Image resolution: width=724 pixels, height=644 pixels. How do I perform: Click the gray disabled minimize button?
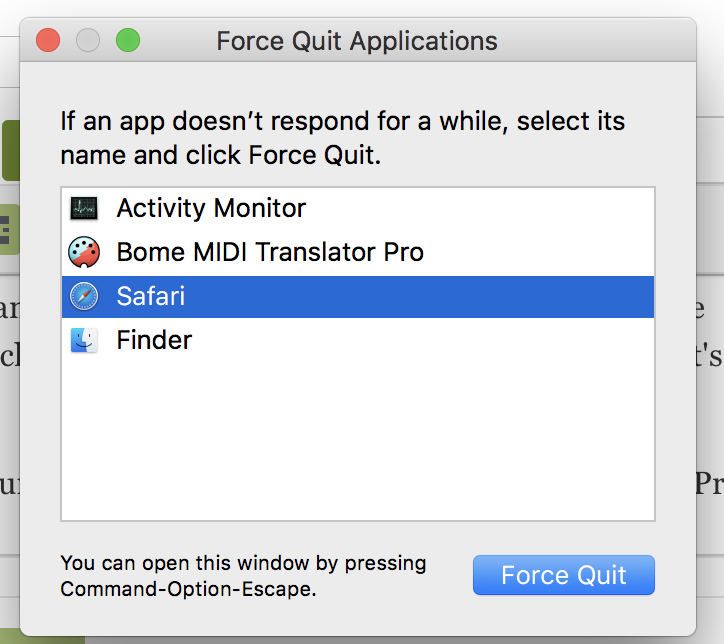tap(88, 41)
